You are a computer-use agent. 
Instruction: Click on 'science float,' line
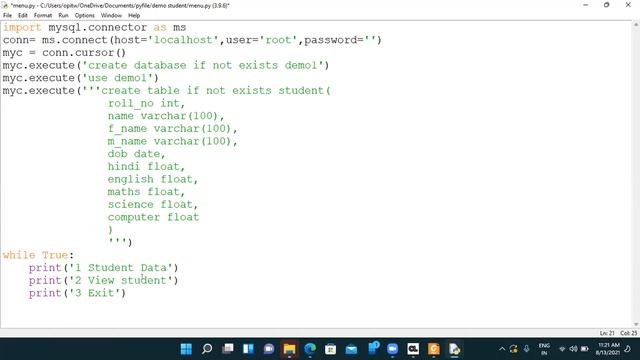(153, 204)
